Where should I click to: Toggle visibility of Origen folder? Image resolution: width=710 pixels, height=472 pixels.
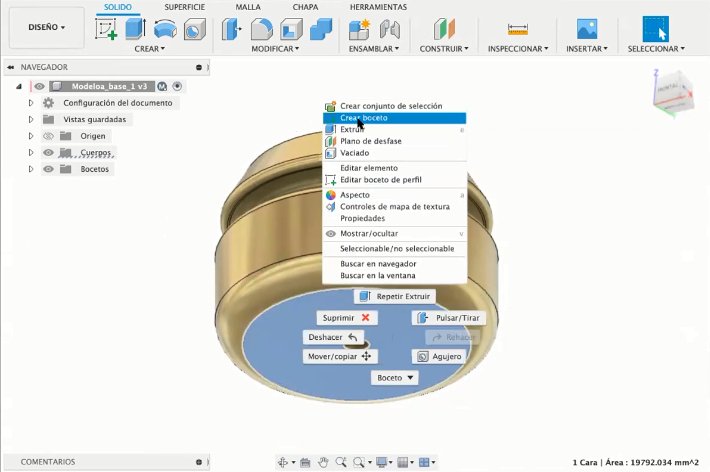[48, 136]
